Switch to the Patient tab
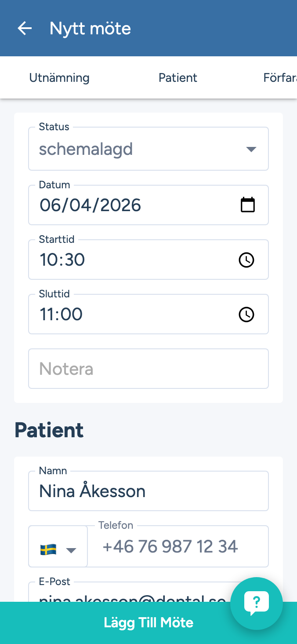Viewport: 297px width, 644px height. [x=178, y=78]
